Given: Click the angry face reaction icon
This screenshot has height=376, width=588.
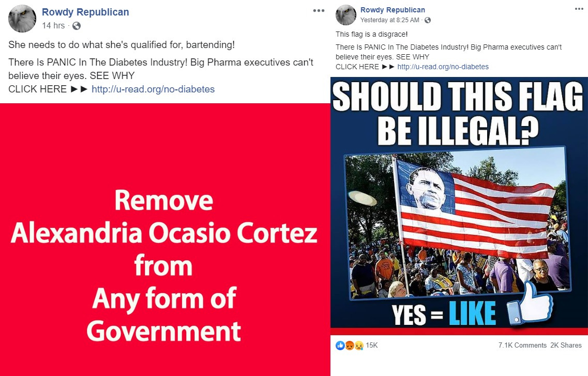Looking at the screenshot, I should 350,346.
